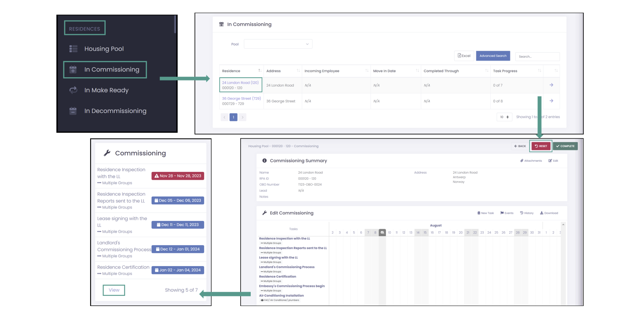The width and height of the screenshot is (644, 322).
Task: Click the Jan 02 - Jan 04, 2024 date badge
Action: tap(177, 270)
